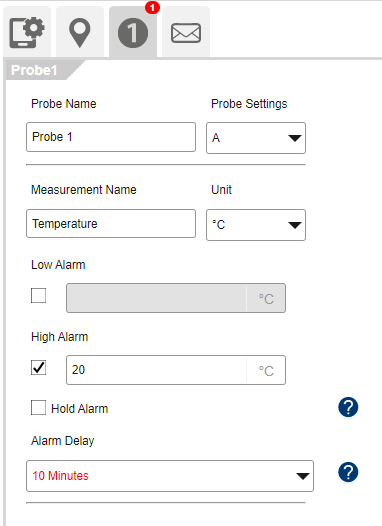Viewport: 382px width, 526px height.
Task: Open help for Hold Alarm
Action: (x=348, y=407)
